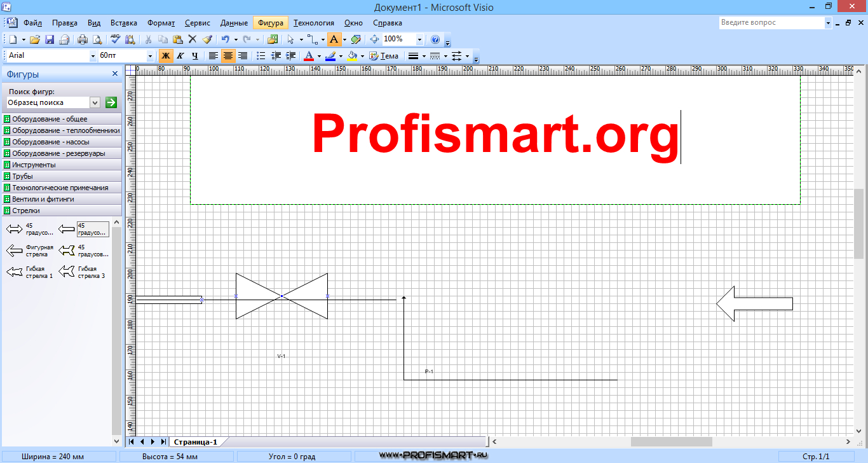Open Print Preview from the toolbar
The image size is (868, 463).
[97, 39]
